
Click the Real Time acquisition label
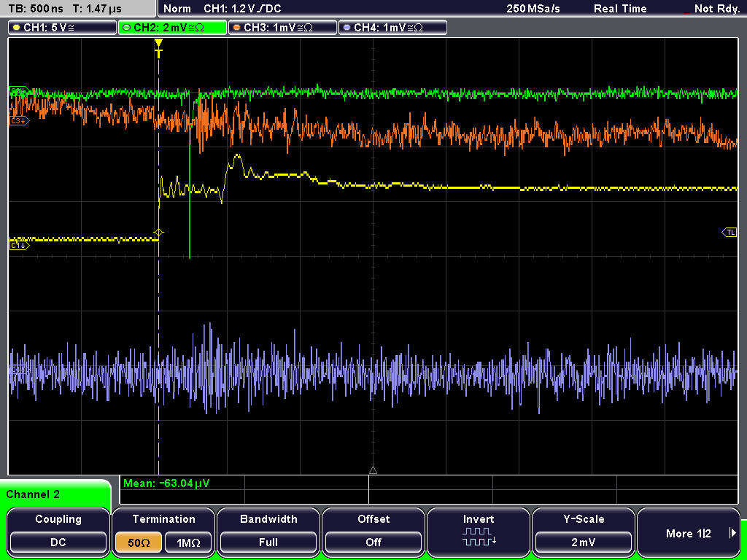pyautogui.click(x=620, y=9)
